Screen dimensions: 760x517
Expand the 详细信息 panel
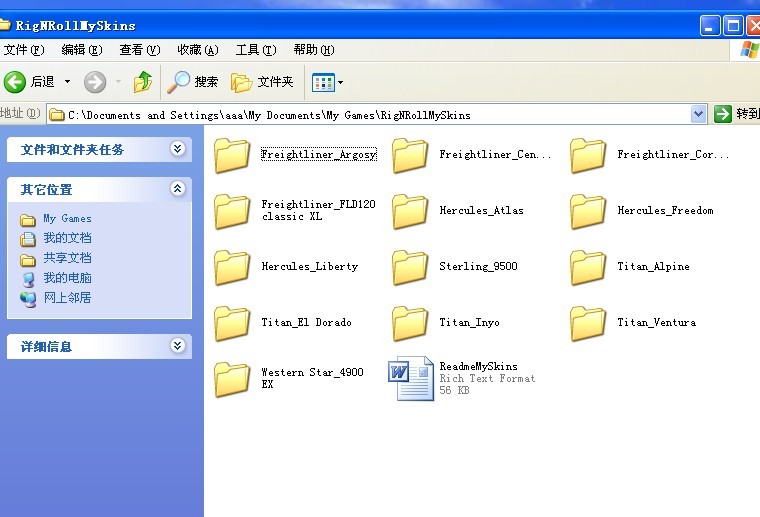178,346
